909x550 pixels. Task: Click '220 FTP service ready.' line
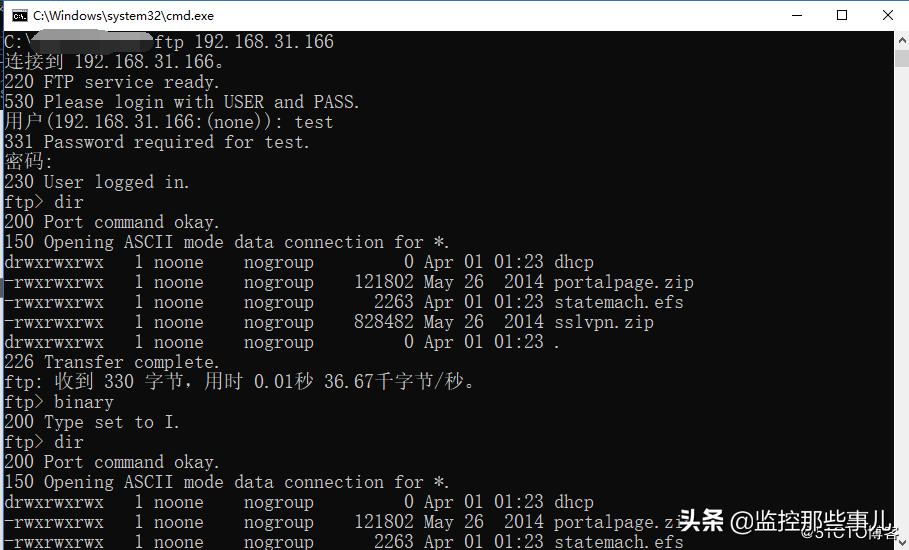[x=112, y=82]
